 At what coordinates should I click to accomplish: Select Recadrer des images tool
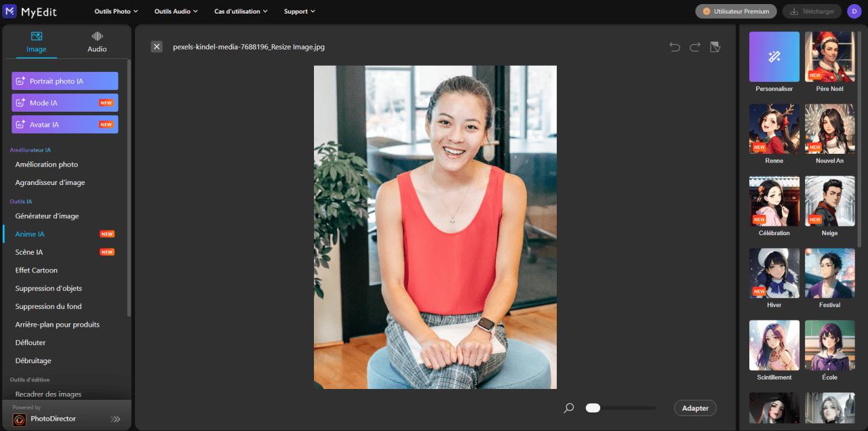tap(48, 394)
